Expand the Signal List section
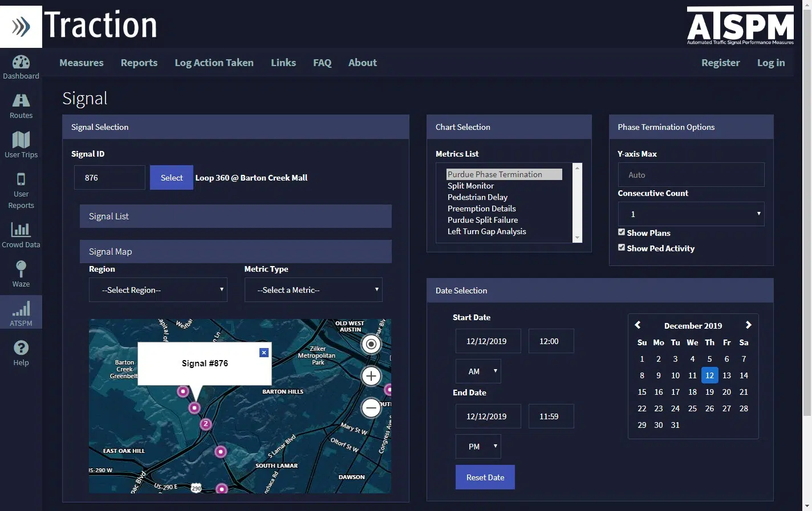The width and height of the screenshot is (812, 511). [x=236, y=216]
